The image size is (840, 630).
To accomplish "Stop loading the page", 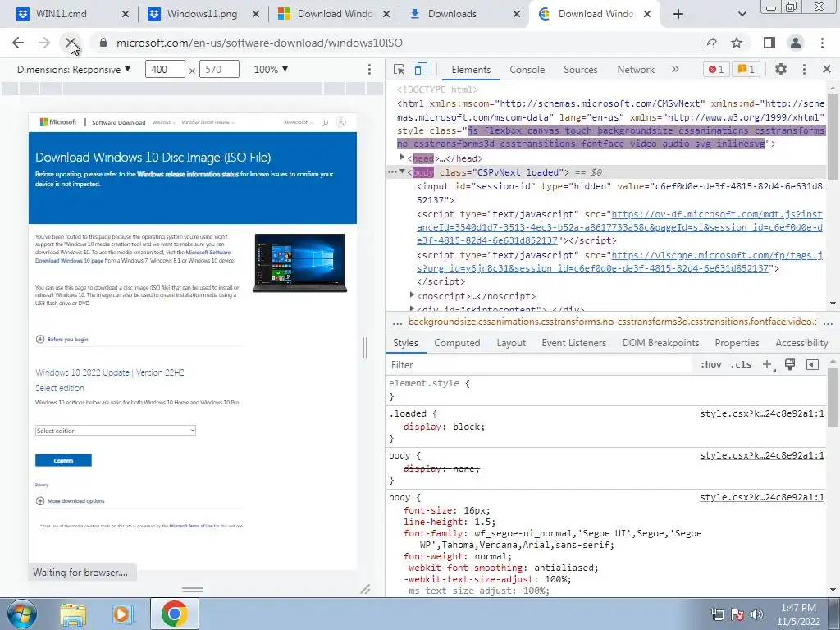I will pyautogui.click(x=71, y=43).
